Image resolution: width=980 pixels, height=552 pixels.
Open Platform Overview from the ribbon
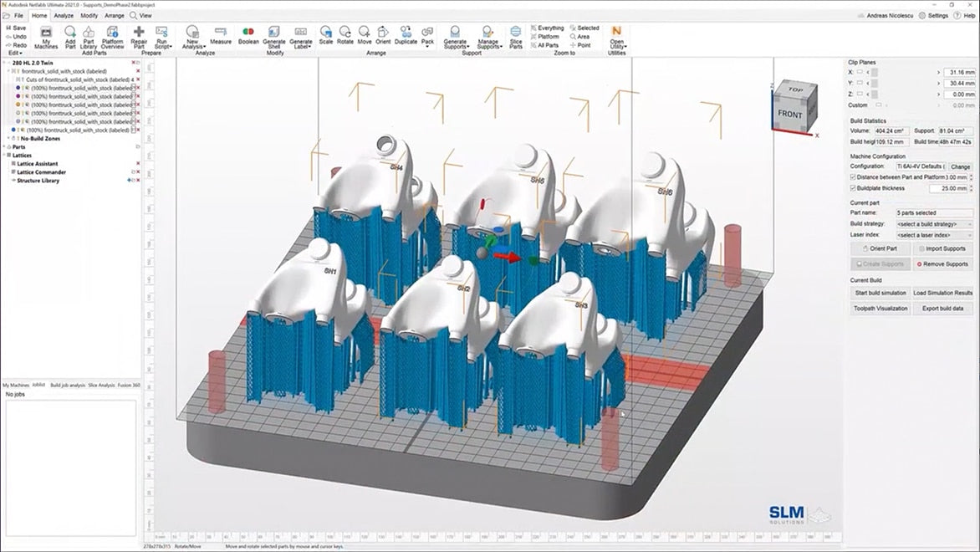[112, 36]
